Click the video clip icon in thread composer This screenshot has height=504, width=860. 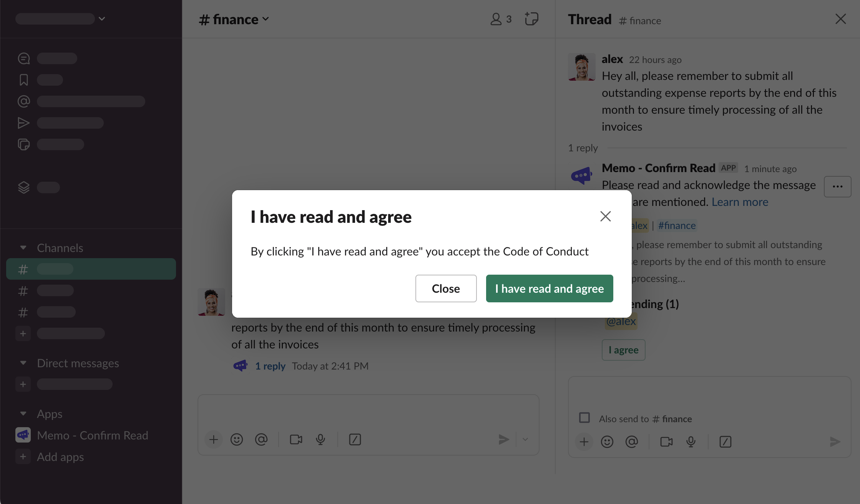pos(666,442)
